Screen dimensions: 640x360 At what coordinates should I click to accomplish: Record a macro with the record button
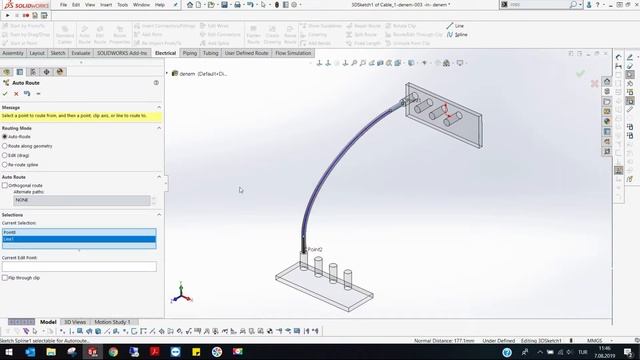click(x=26, y=16)
